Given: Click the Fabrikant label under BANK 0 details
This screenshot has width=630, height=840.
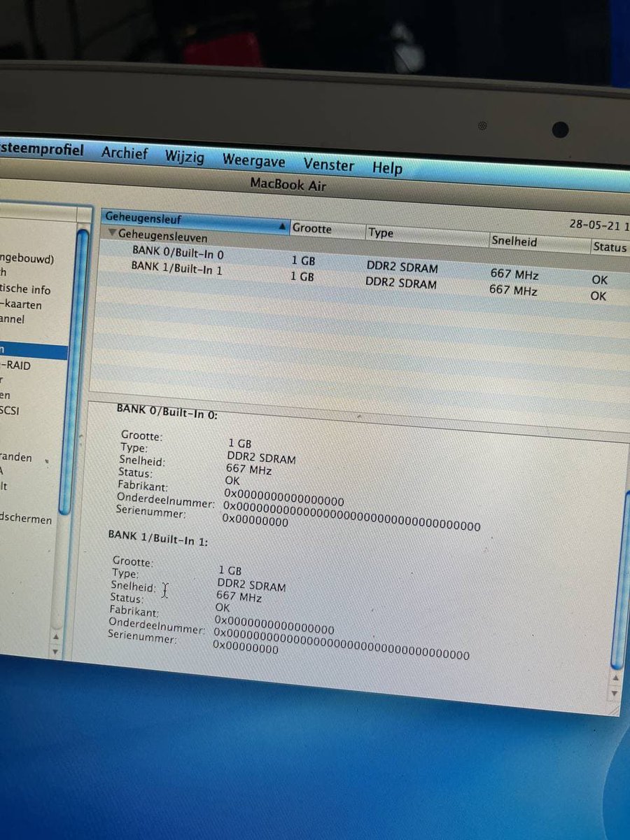Looking at the screenshot, I should point(143,486).
